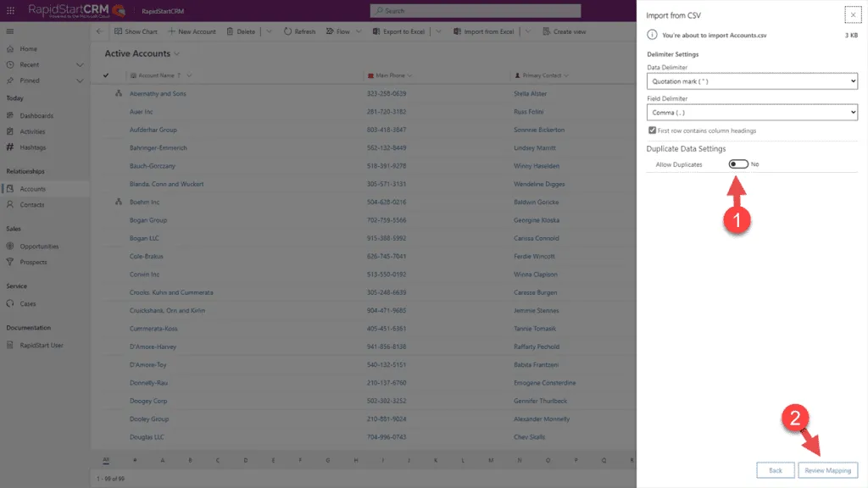The width and height of the screenshot is (868, 488).
Task: Click the Review Mapping button
Action: [x=827, y=470]
